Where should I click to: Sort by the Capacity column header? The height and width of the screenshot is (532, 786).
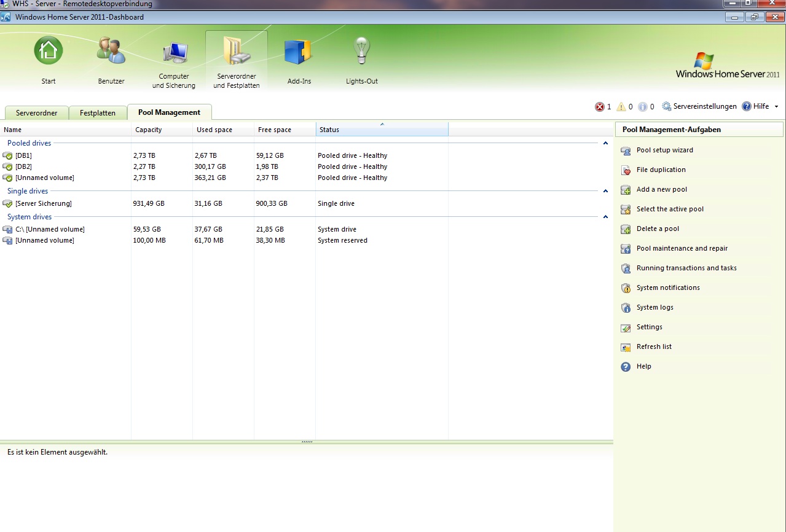[162, 130]
